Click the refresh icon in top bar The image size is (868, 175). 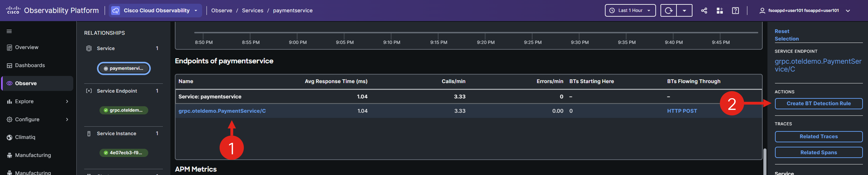[668, 10]
